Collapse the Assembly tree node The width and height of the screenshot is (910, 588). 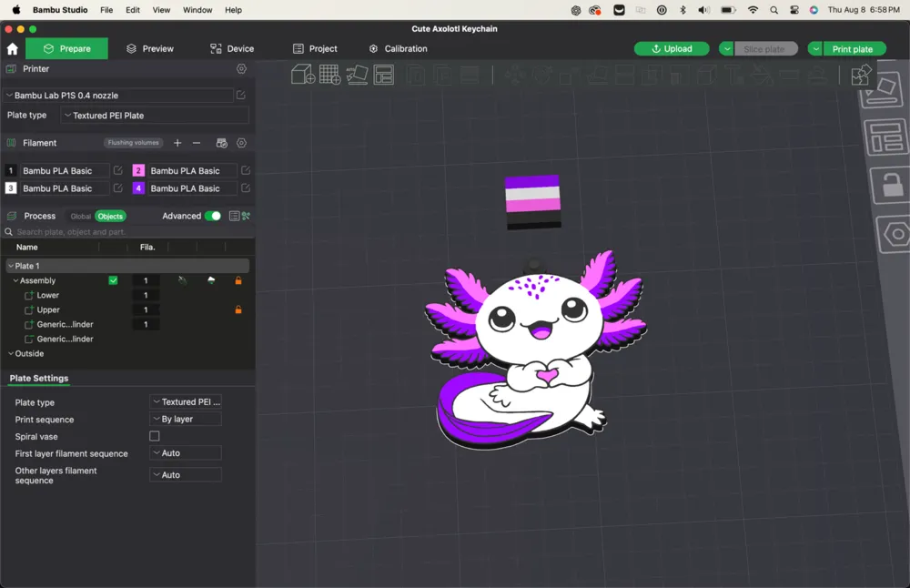pyautogui.click(x=15, y=280)
